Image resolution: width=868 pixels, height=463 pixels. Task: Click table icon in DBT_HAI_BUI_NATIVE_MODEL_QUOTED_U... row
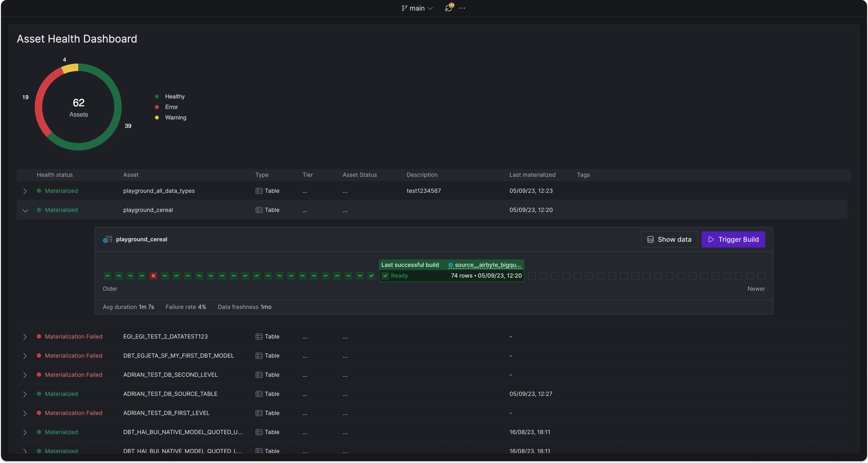point(259,432)
